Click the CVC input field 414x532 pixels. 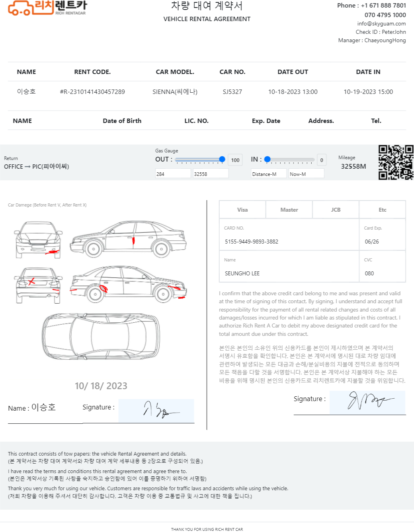coord(382,273)
